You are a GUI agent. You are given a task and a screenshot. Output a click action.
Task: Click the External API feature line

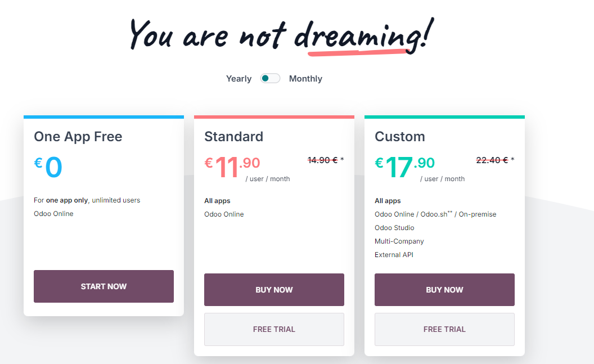394,255
